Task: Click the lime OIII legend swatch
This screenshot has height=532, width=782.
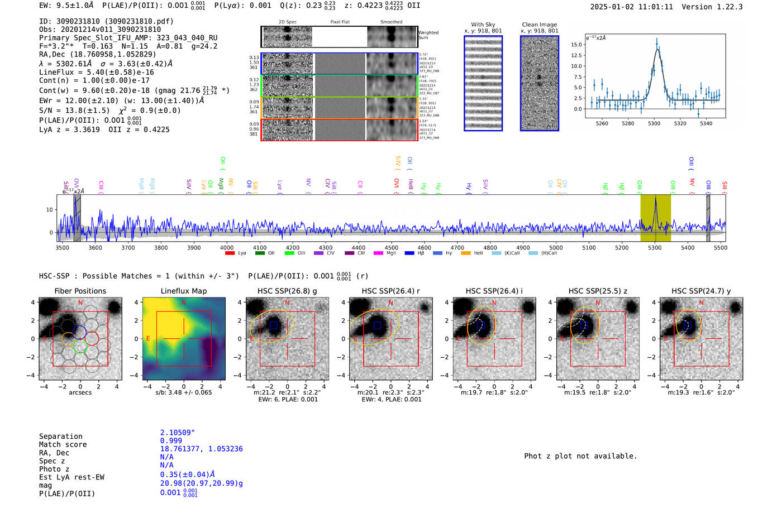Action: [289, 253]
